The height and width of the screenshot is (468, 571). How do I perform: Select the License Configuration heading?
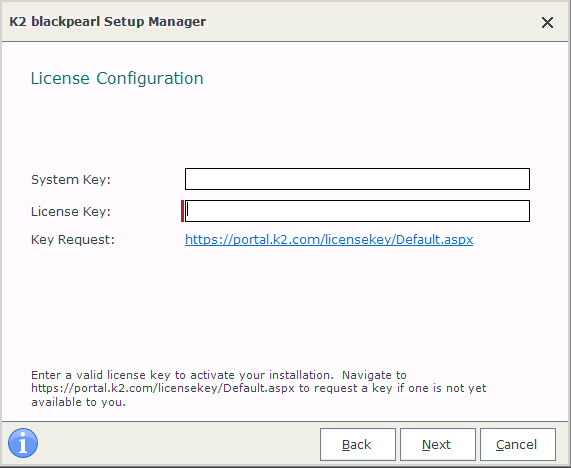click(x=117, y=78)
